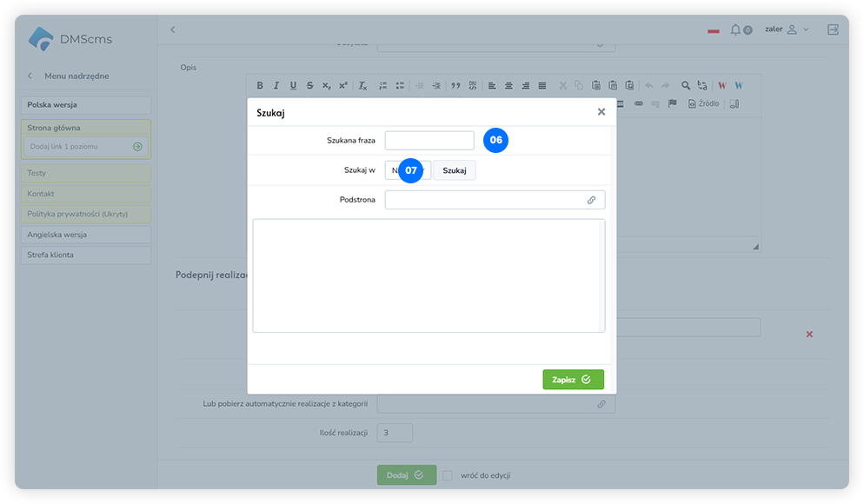Toggle bold formatting in the editor toolbar
The image size is (864, 504).
point(260,85)
